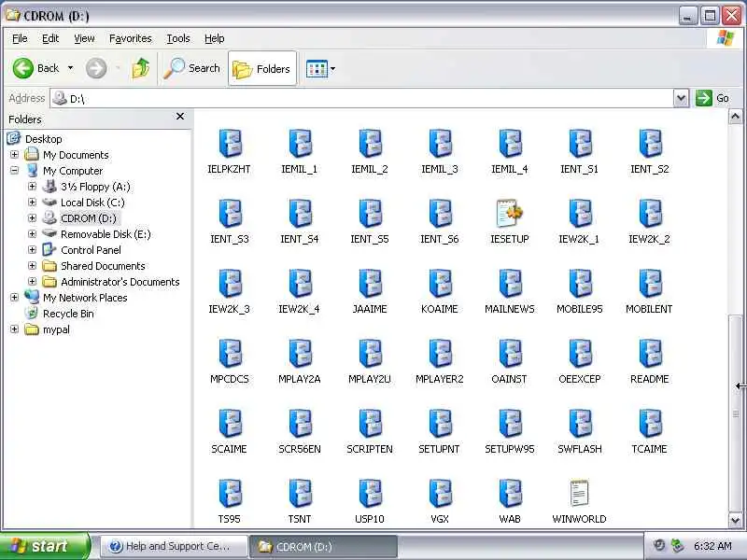The image size is (747, 560).
Task: Click the Forward navigation arrow
Action: 96,68
